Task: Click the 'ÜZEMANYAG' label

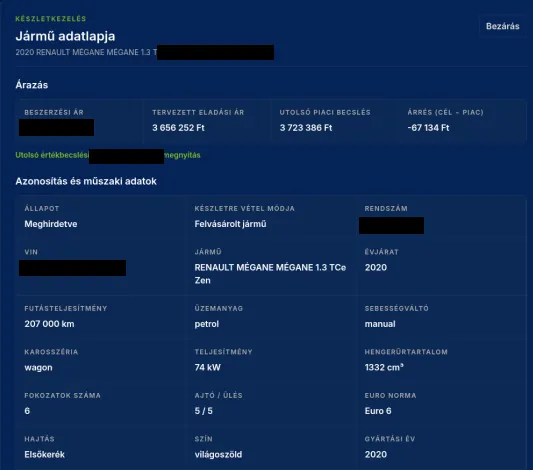Action: [219, 309]
